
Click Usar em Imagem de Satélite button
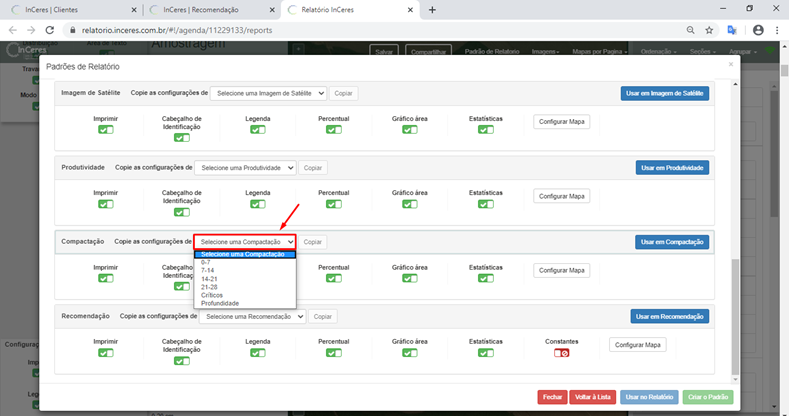tap(665, 94)
